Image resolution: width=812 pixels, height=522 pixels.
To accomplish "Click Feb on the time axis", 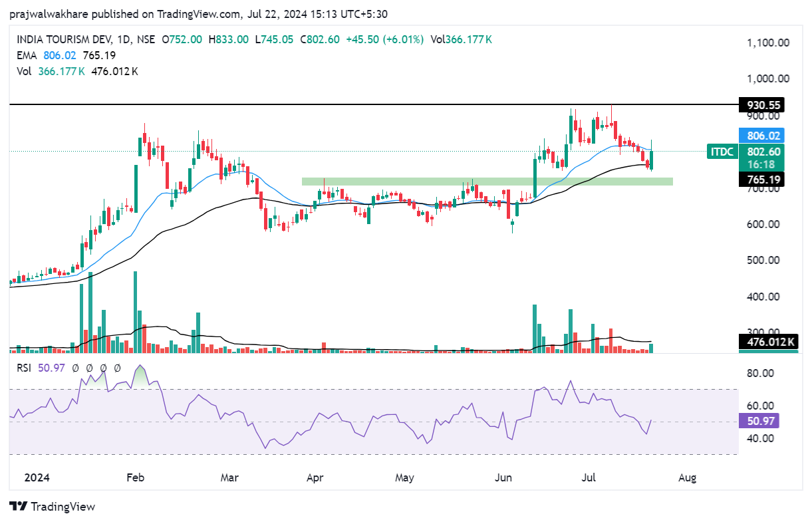I will point(135,477).
